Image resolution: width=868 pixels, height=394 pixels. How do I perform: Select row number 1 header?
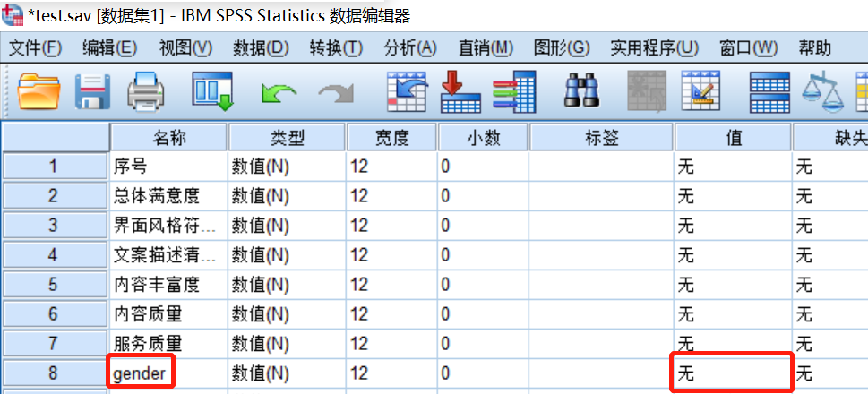pos(55,166)
